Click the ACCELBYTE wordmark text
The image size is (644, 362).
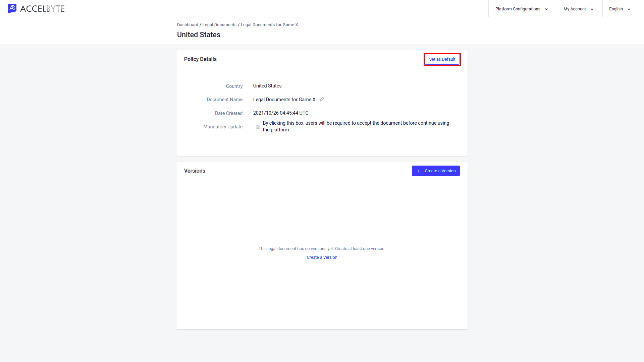(42, 9)
